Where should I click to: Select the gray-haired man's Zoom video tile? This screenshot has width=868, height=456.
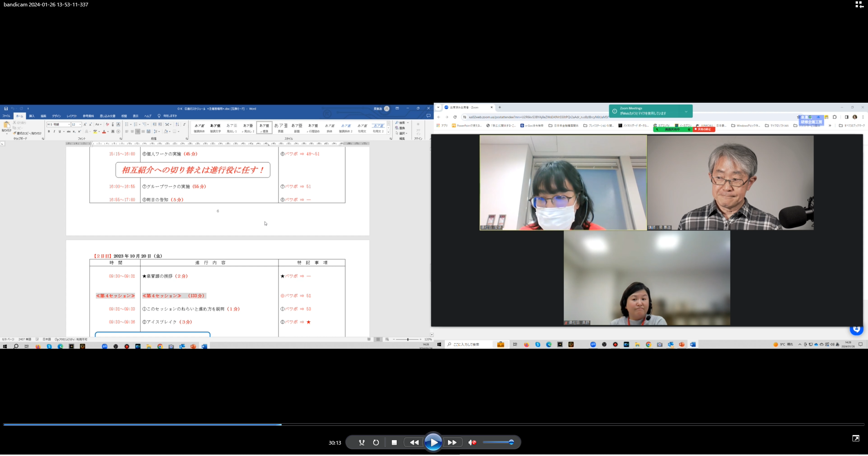[x=731, y=183]
